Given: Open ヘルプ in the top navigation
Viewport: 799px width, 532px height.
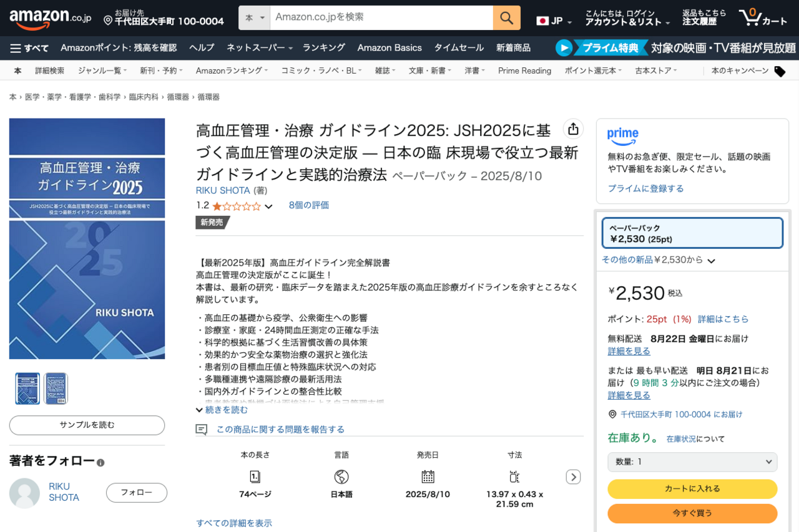Looking at the screenshot, I should [x=202, y=48].
